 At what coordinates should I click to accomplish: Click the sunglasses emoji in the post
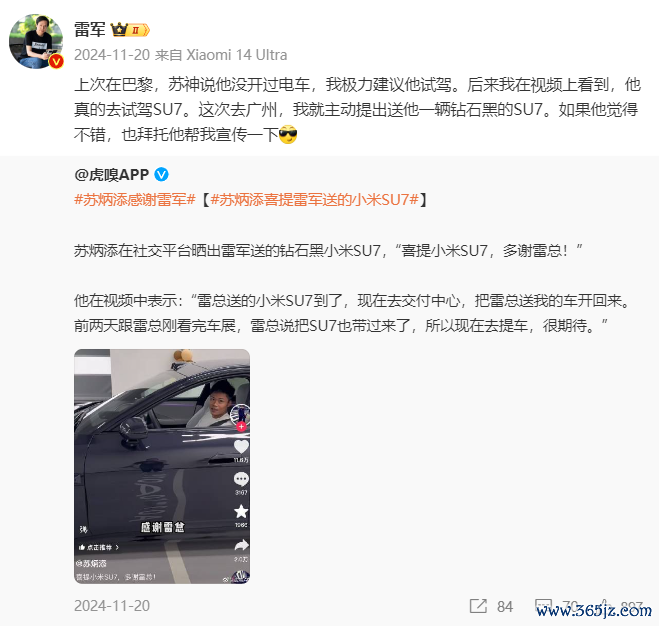tap(288, 135)
